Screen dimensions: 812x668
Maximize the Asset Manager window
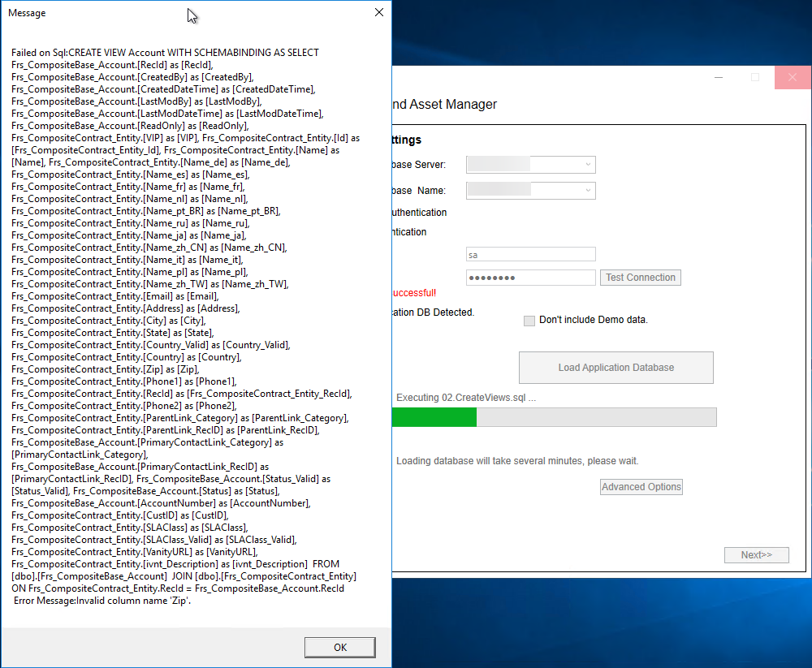point(755,77)
